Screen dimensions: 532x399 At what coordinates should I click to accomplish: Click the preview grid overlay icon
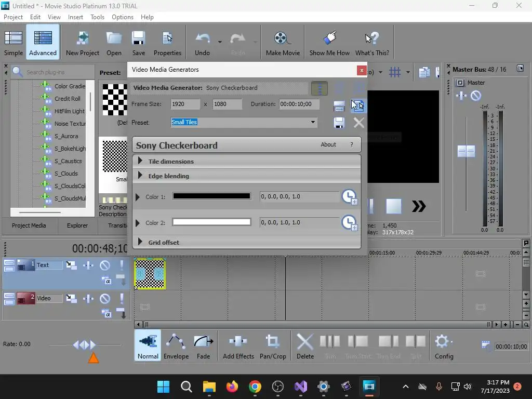click(x=395, y=72)
